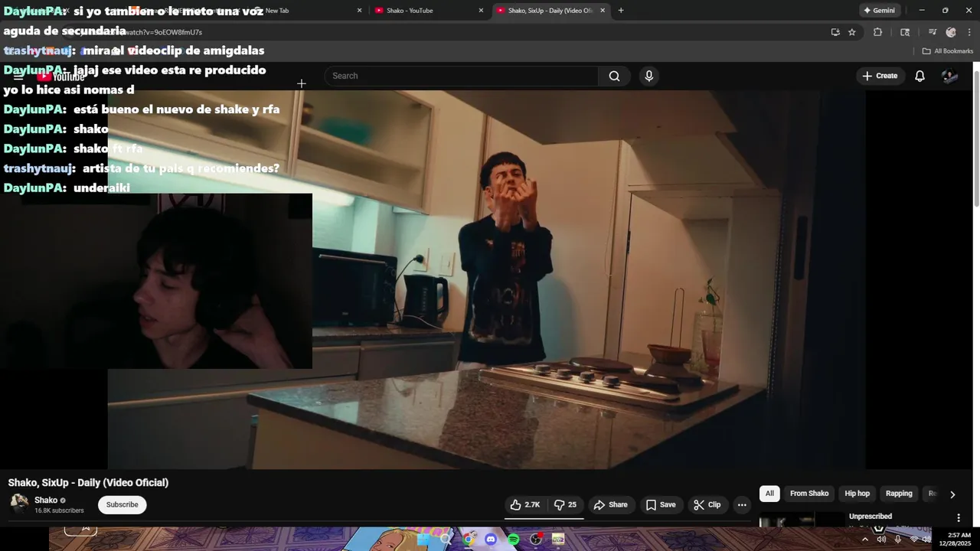Click the Subscribe button
This screenshot has width=980, height=551.
122,504
